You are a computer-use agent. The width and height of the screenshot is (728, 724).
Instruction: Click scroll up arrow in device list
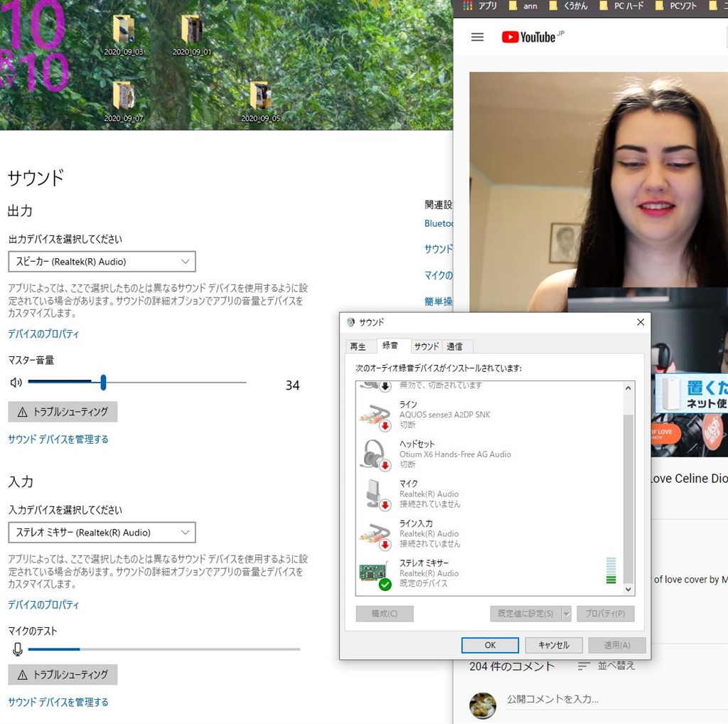tap(628, 388)
